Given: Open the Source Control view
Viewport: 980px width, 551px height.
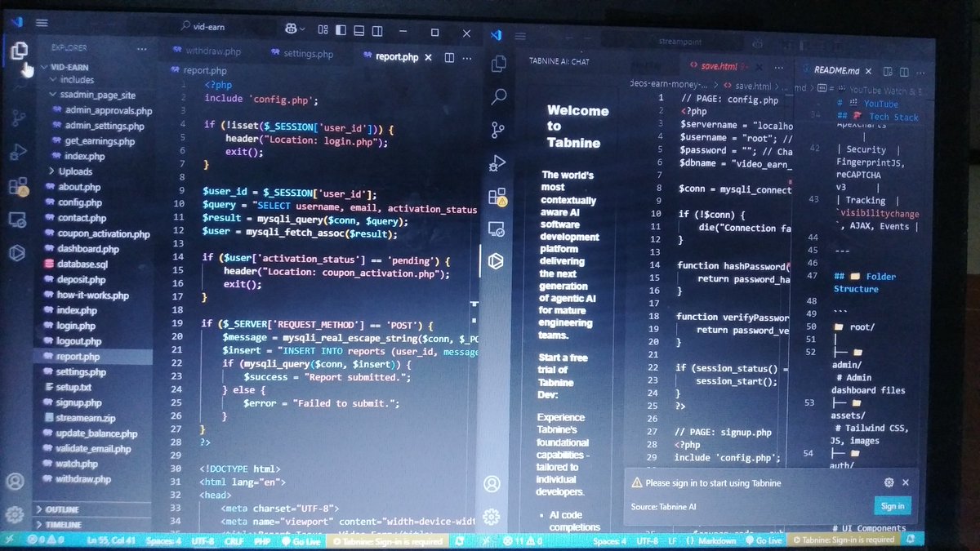Looking at the screenshot, I should tap(18, 118).
